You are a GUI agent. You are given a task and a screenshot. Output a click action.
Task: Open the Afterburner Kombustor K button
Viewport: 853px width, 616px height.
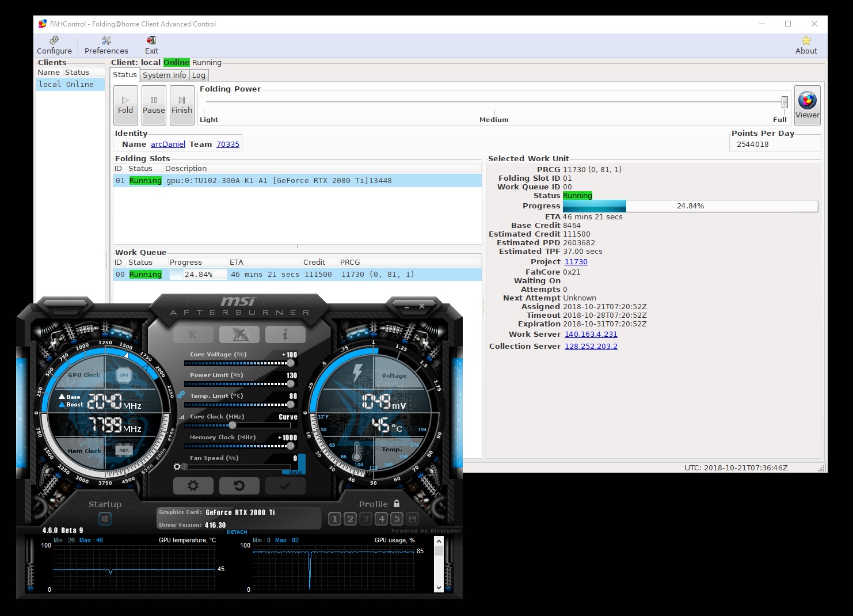point(193,334)
